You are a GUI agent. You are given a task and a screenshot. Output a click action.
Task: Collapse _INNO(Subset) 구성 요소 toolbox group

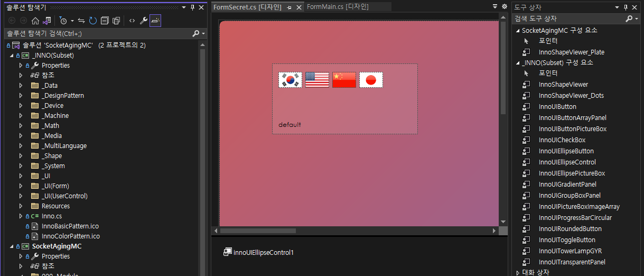(x=518, y=62)
